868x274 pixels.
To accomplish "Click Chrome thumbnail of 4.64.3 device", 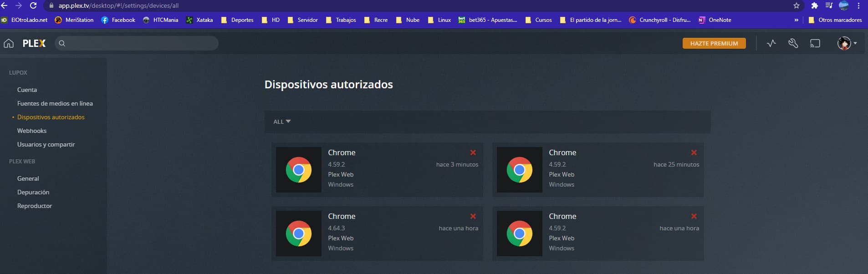I will click(299, 233).
